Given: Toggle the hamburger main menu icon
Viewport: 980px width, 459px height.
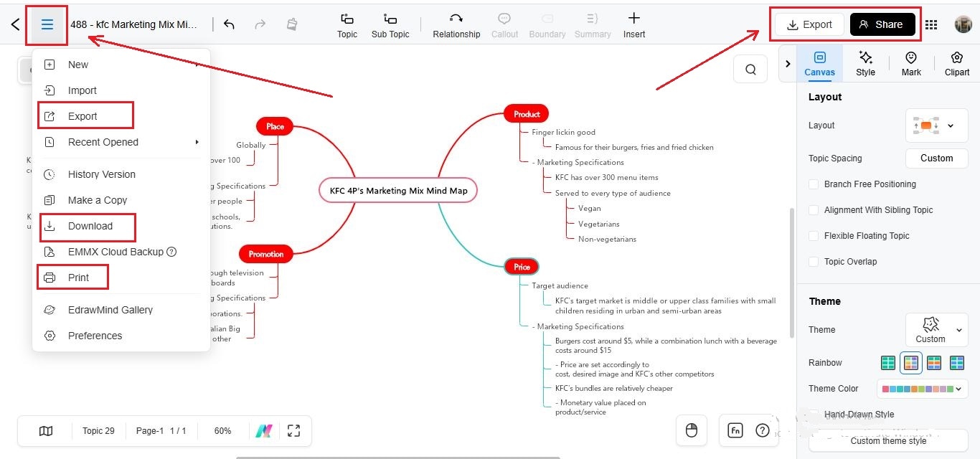Looking at the screenshot, I should (47, 24).
